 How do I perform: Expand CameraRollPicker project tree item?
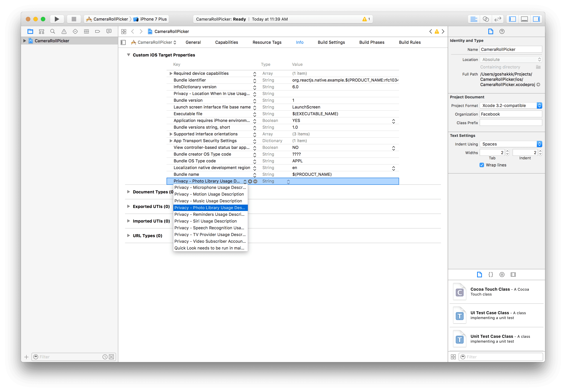tap(25, 41)
